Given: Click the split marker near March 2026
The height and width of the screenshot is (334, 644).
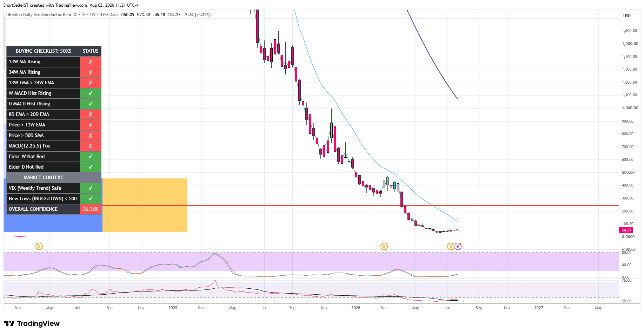Looking at the screenshot, I should pyautogui.click(x=384, y=247).
